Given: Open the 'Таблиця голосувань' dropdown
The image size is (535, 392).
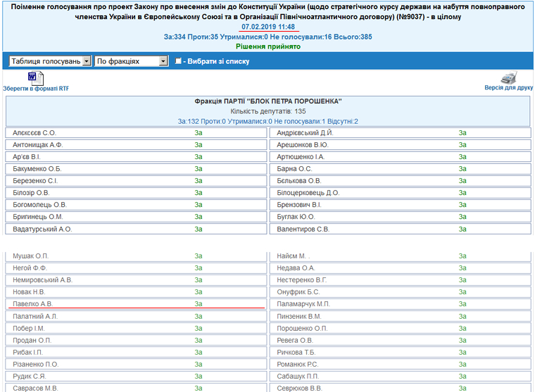Looking at the screenshot, I should click(50, 61).
